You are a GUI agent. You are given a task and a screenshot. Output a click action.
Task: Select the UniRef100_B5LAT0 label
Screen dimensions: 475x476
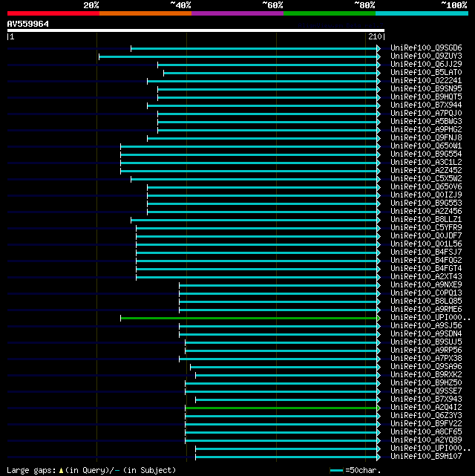[426, 73]
